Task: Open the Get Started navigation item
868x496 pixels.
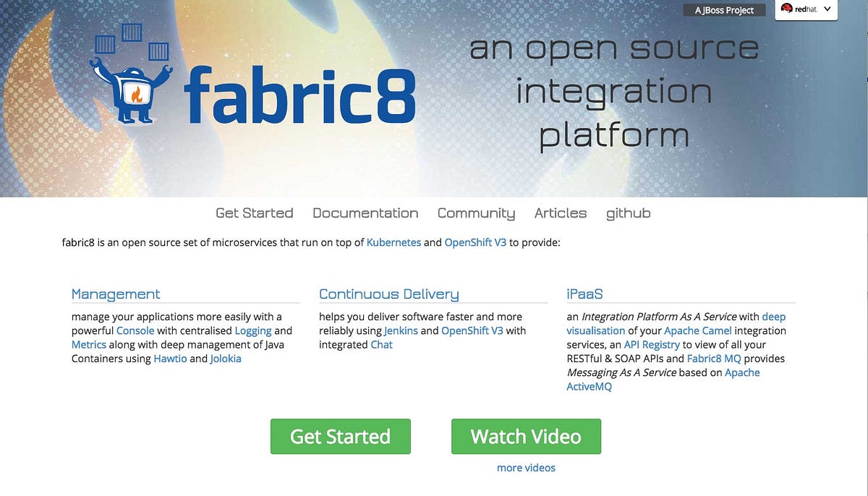Action: pos(255,213)
